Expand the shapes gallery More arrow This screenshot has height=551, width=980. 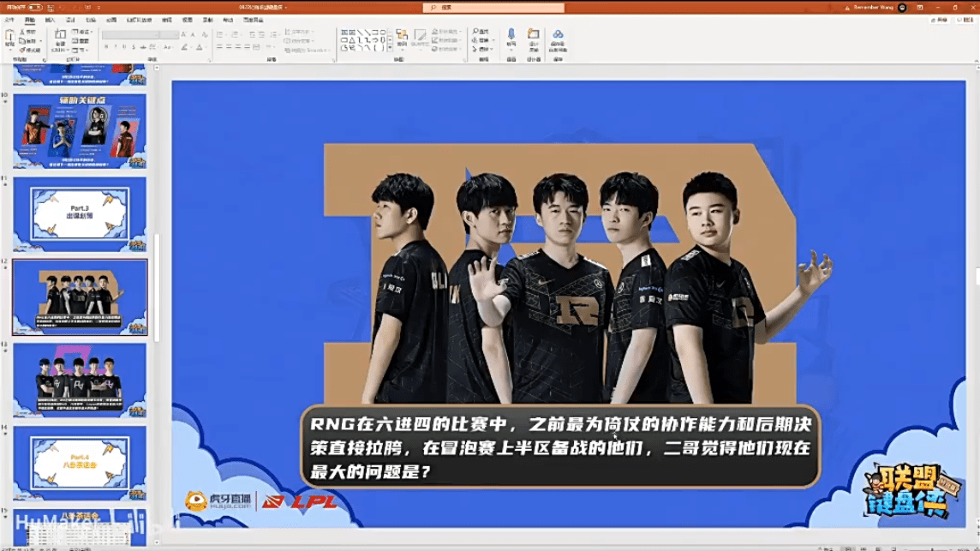click(x=390, y=48)
